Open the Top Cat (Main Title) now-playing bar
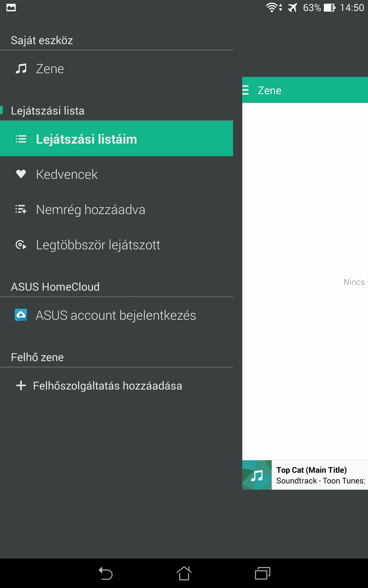The width and height of the screenshot is (368, 588). pyautogui.click(x=305, y=475)
